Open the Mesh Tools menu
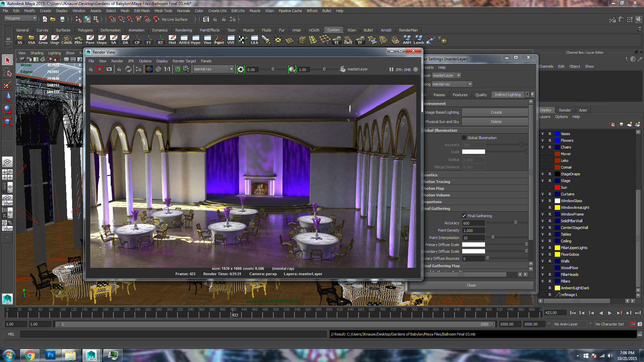The width and height of the screenshot is (644, 362). 163,11
